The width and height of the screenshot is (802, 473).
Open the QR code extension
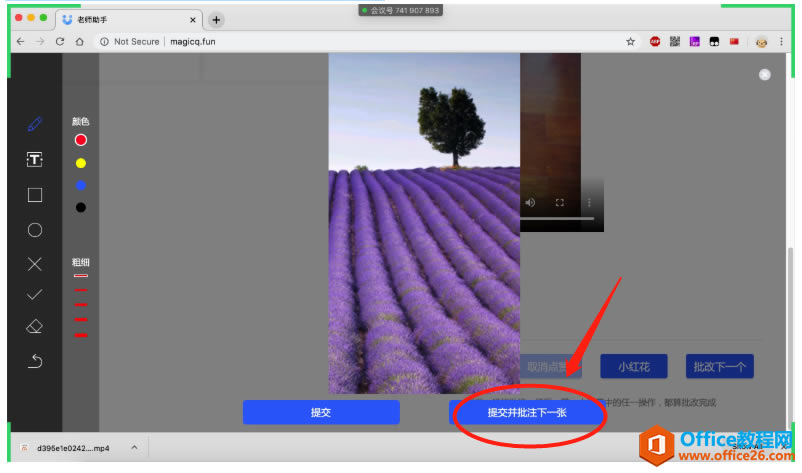coord(675,41)
